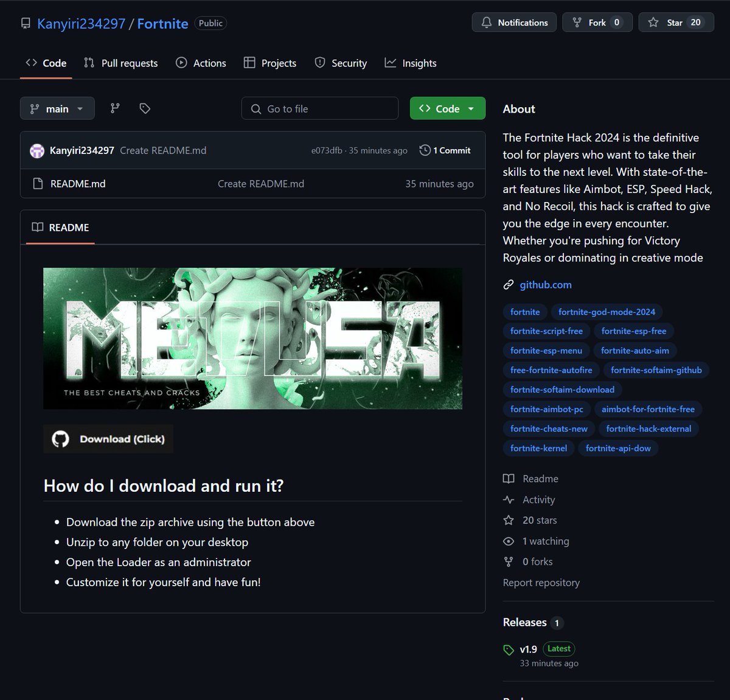
Task: Select the fortnite-softaim-download topic tag
Action: pyautogui.click(x=562, y=390)
